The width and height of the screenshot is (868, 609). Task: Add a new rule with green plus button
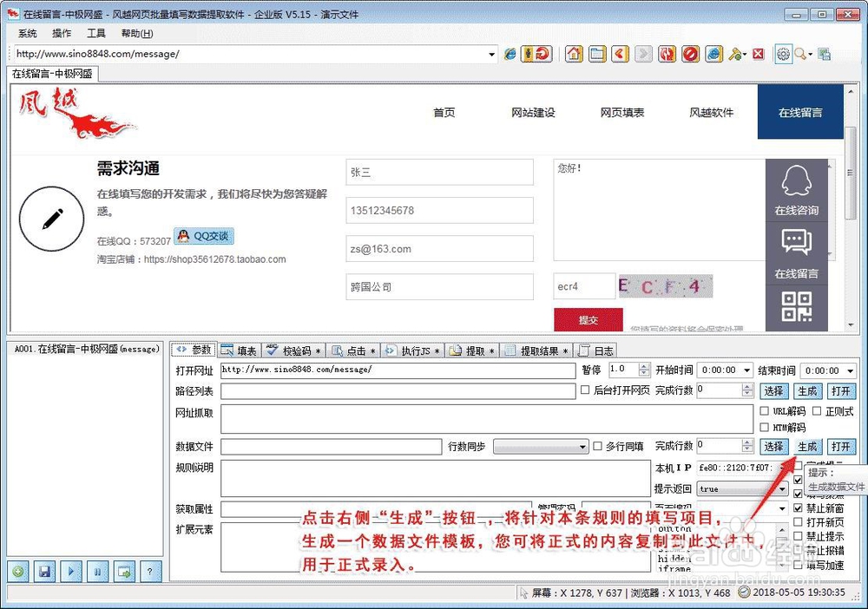[x=18, y=572]
